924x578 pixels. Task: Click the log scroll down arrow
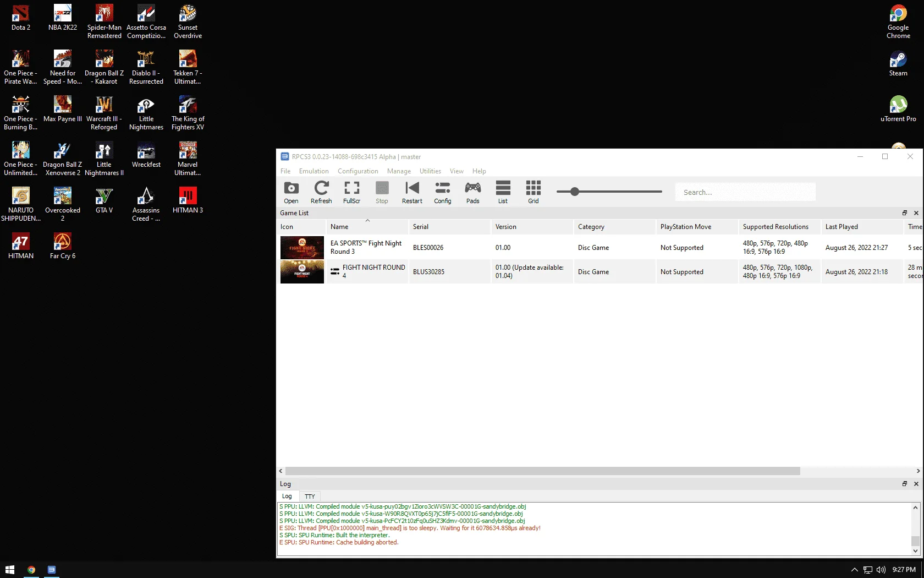(x=915, y=550)
